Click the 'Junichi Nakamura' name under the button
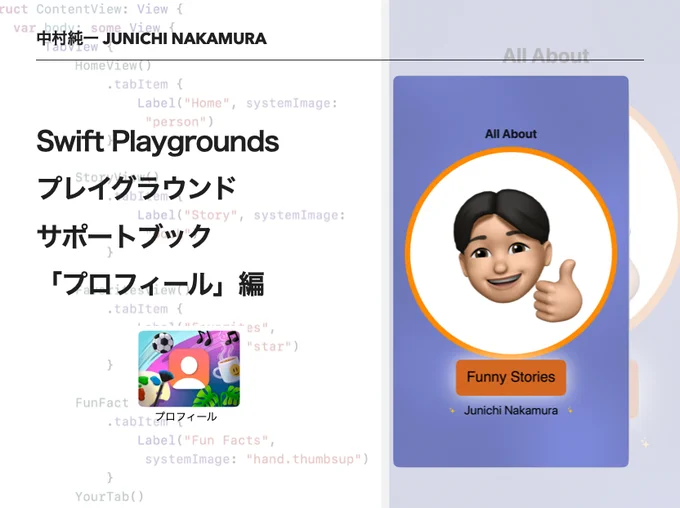Viewport: 680px width, 508px height. tap(511, 410)
